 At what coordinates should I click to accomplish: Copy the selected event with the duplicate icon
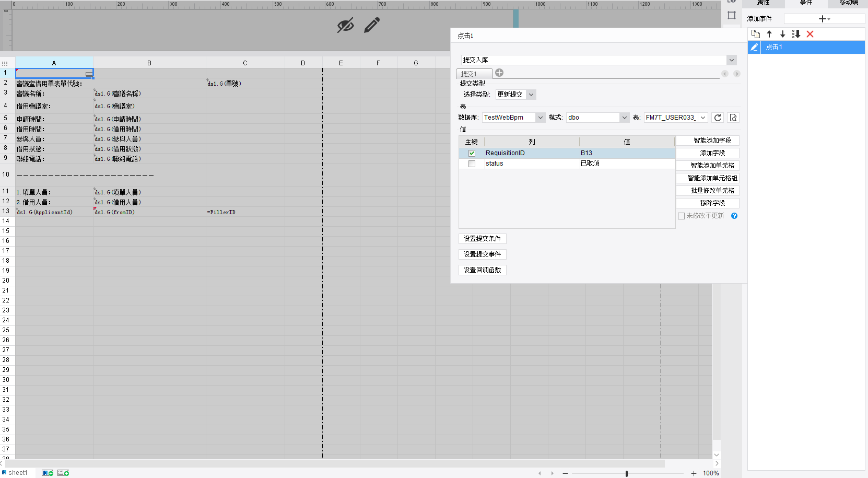tap(755, 34)
